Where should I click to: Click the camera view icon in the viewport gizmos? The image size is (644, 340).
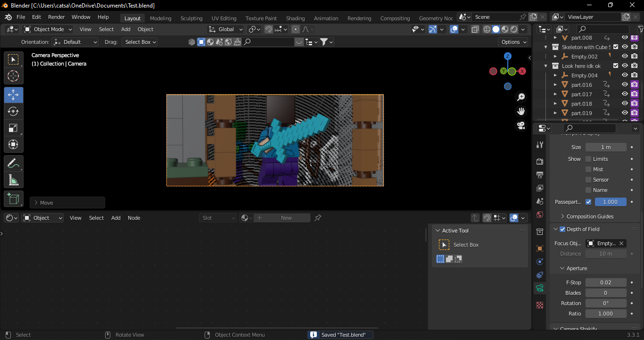click(520, 125)
